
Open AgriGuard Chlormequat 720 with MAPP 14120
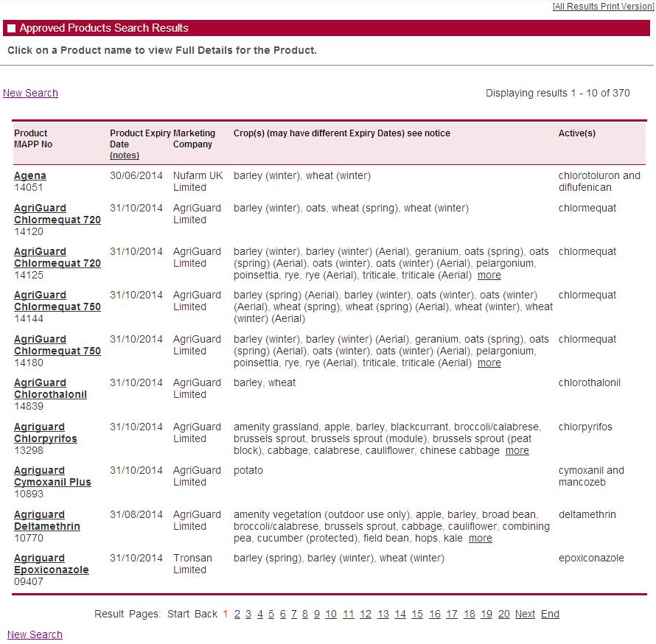[57, 214]
